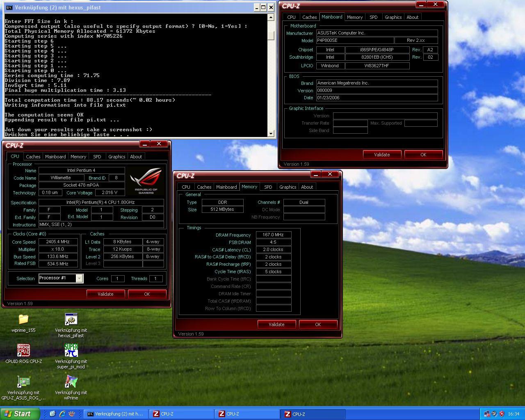
Task: Open the hexus_pifast shortcut on desktop
Action: (71, 319)
